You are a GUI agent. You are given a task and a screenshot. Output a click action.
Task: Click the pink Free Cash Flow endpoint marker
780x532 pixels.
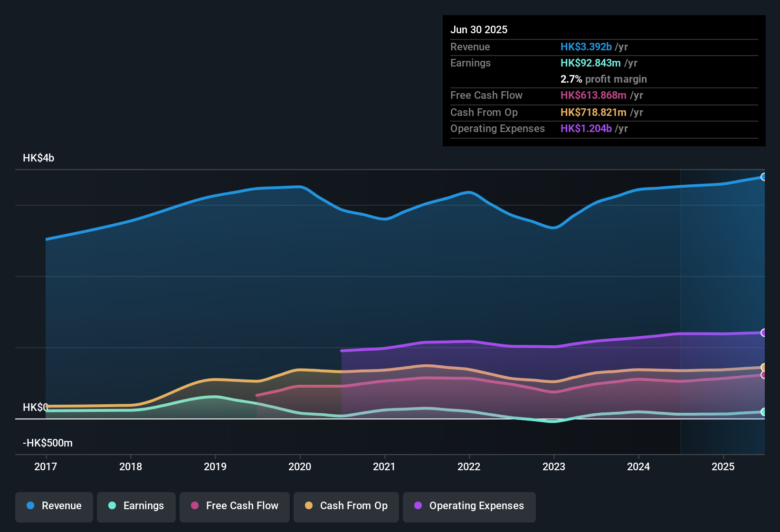coord(763,375)
